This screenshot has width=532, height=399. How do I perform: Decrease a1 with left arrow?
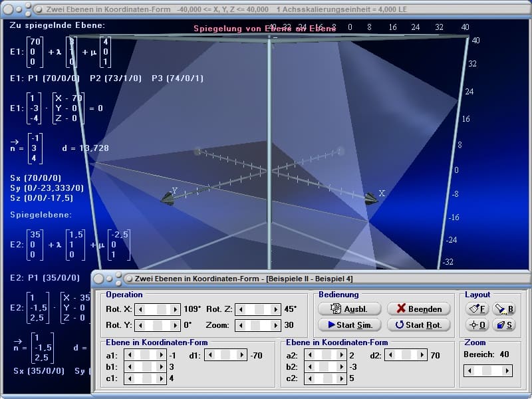point(130,355)
